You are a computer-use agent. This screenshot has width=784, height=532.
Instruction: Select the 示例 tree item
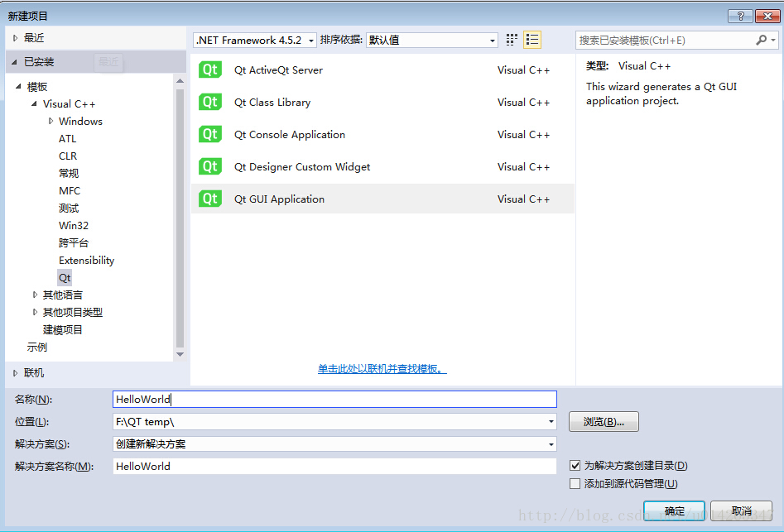[37, 347]
